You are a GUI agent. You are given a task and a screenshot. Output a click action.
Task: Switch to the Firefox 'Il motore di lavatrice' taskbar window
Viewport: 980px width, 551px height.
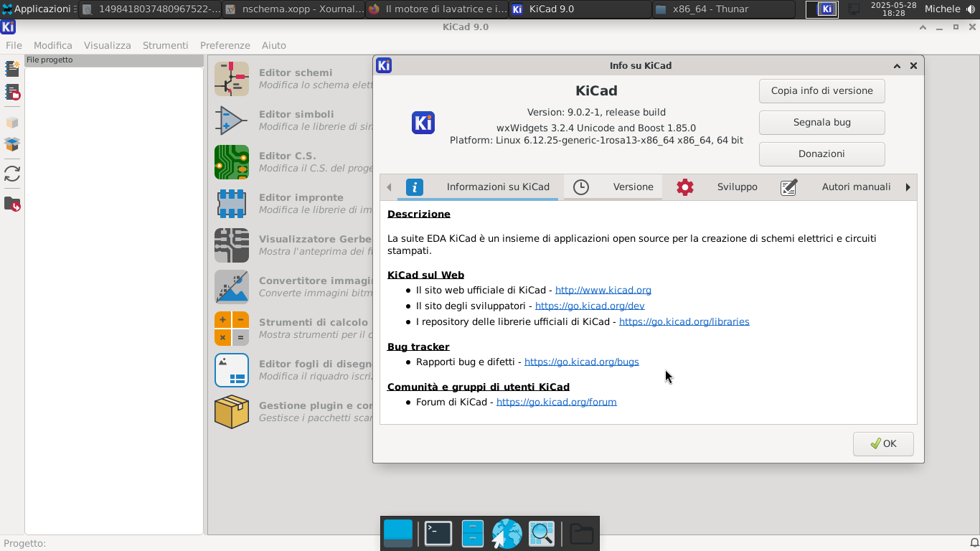click(x=436, y=9)
